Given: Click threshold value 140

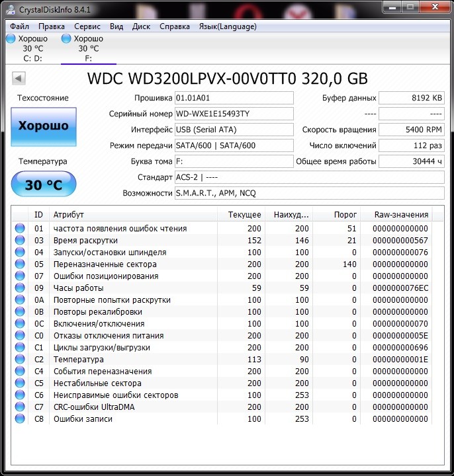Looking at the screenshot, I should 349,264.
